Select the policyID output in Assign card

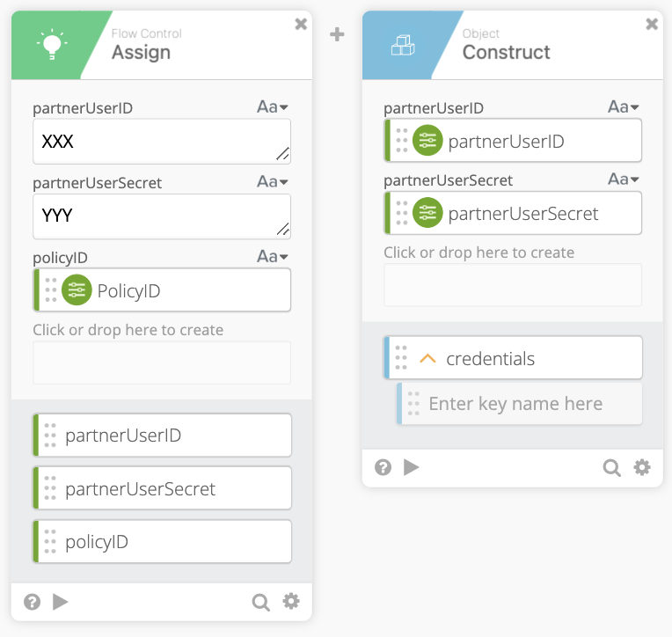(x=162, y=542)
